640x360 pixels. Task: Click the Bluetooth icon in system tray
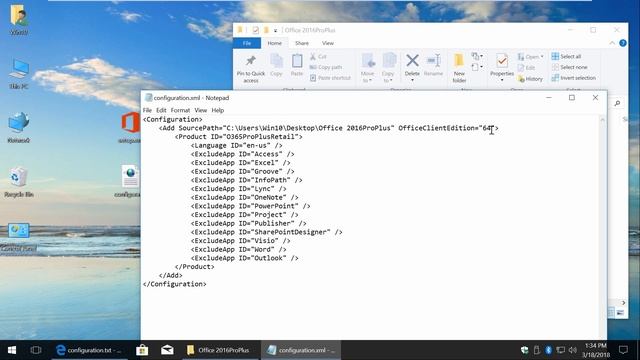(548, 350)
